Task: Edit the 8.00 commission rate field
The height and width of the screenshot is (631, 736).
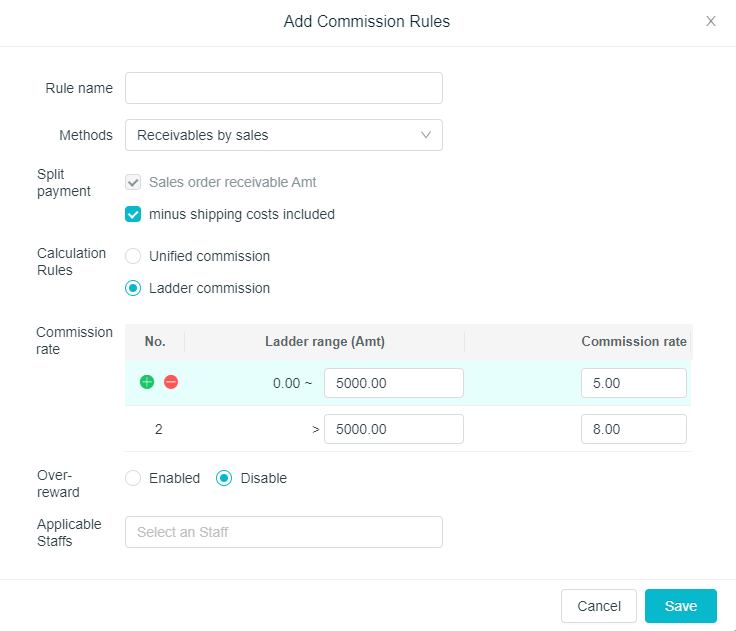Action: (x=633, y=429)
